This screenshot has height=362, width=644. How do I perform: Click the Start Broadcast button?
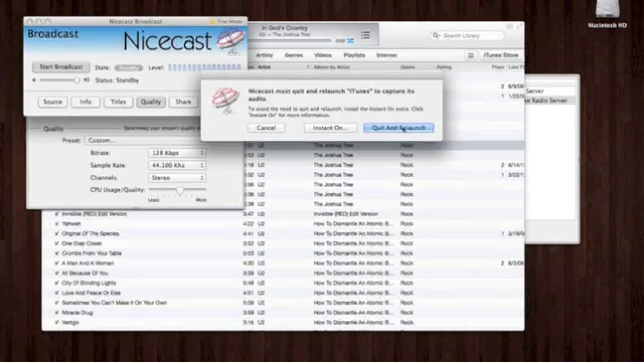coord(61,67)
